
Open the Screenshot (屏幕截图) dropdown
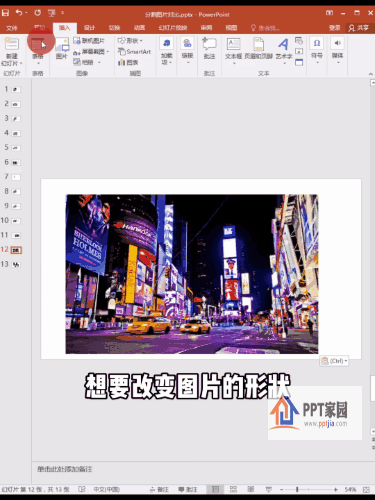tap(91, 52)
